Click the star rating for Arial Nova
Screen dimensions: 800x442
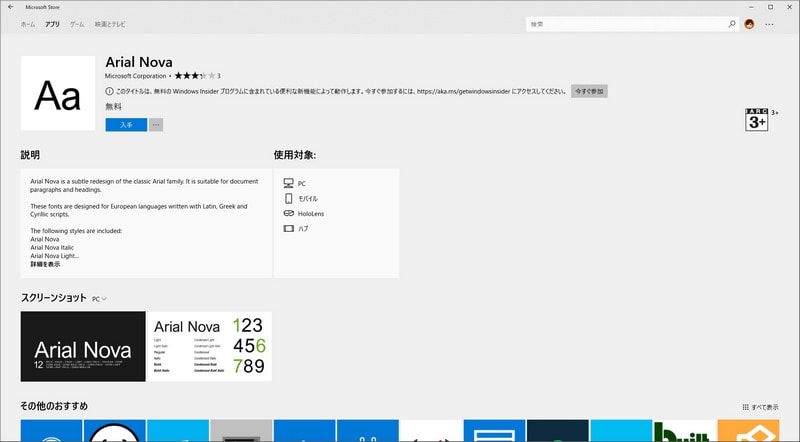click(x=195, y=76)
